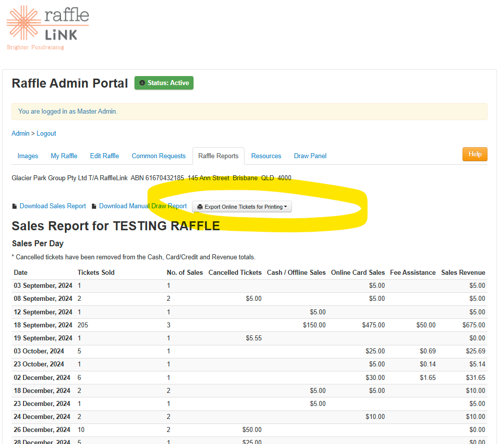
Task: Click the printer icon on Export button
Action: [x=200, y=207]
